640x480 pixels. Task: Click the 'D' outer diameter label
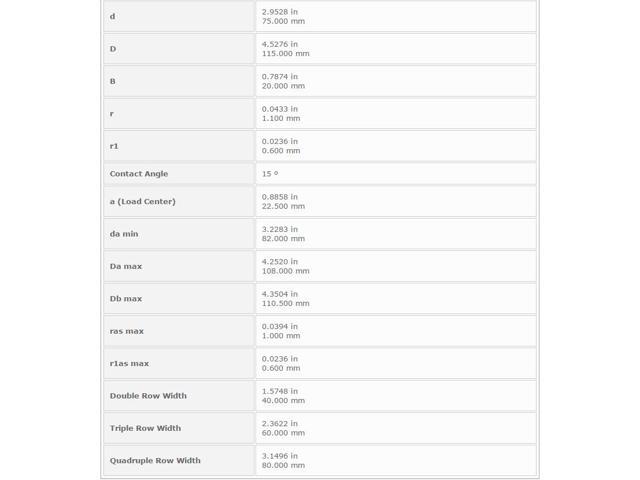[113, 49]
